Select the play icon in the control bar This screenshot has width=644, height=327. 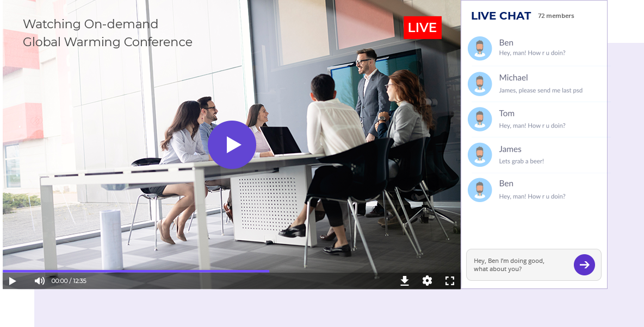[13, 281]
